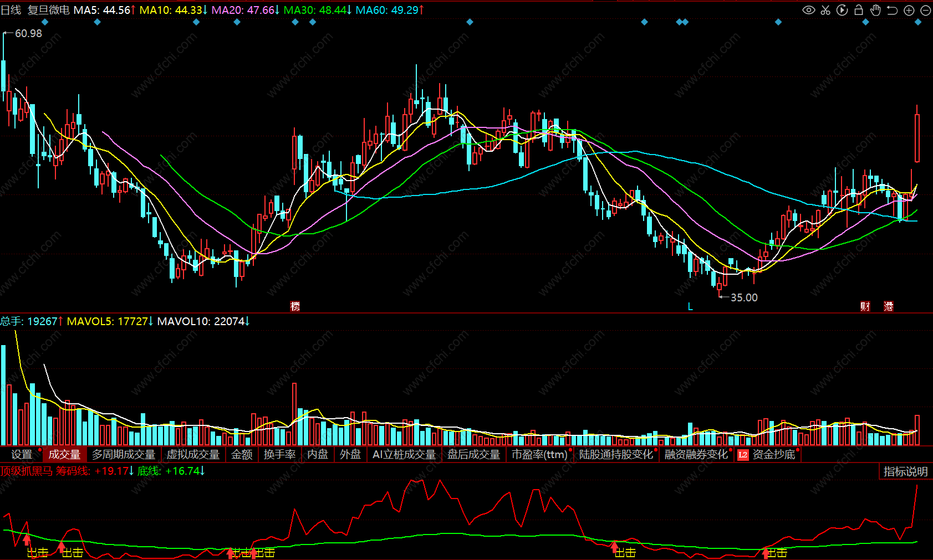Image resolution: width=933 pixels, height=560 pixels.
Task: Select the 换手率 tab
Action: coord(280,455)
